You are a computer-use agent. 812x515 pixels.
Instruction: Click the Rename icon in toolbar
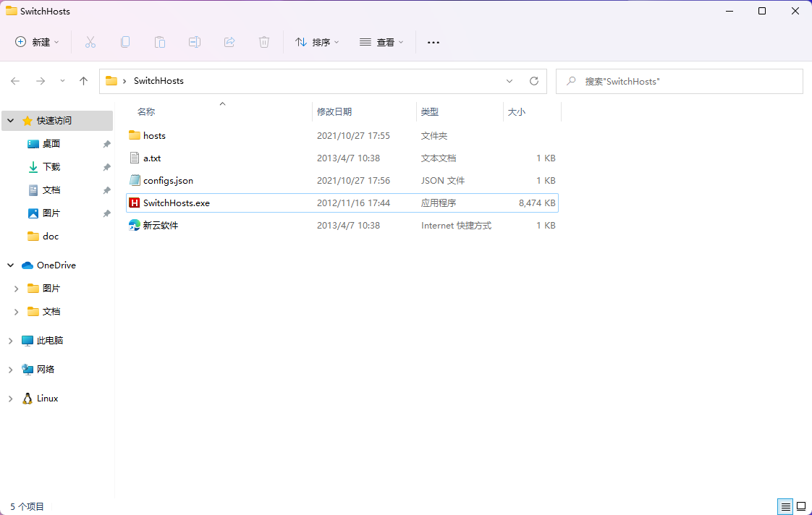pos(194,42)
